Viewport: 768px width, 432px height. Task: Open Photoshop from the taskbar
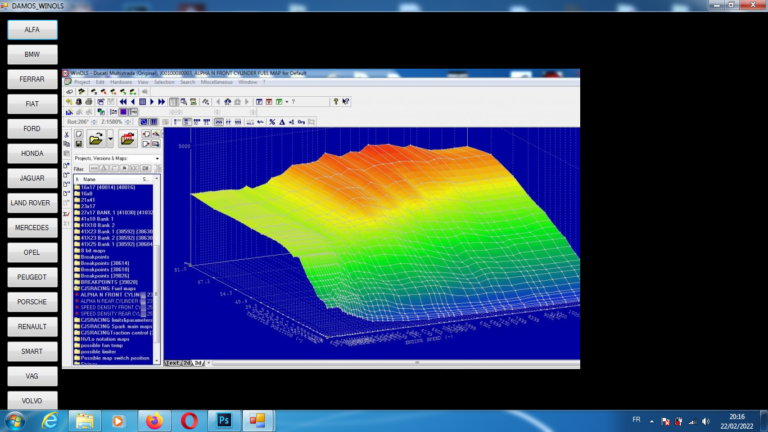point(224,420)
